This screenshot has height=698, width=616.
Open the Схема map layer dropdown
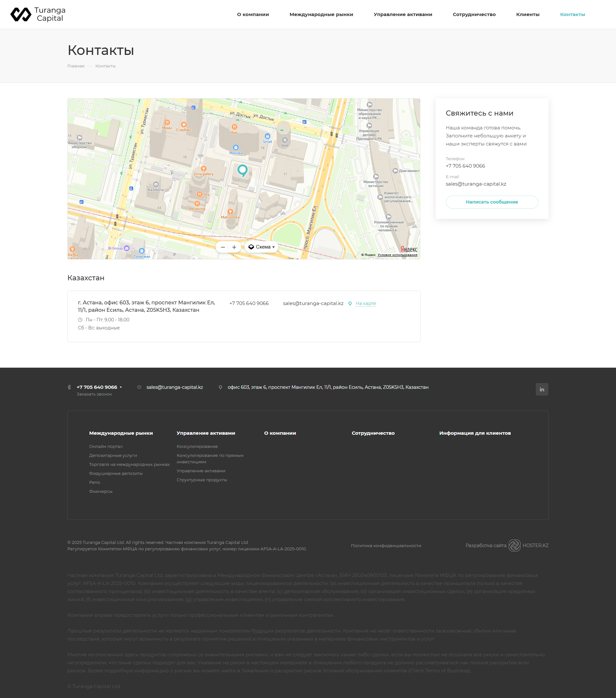(261, 247)
